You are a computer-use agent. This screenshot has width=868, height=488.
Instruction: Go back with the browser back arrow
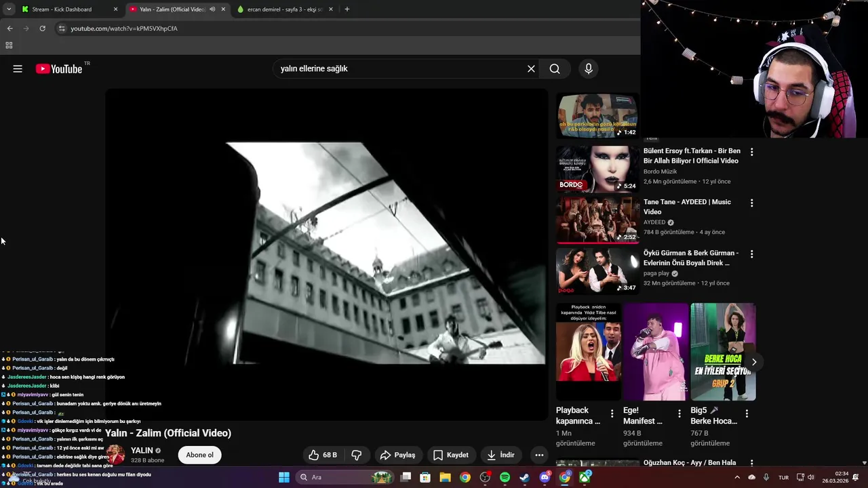(9, 28)
